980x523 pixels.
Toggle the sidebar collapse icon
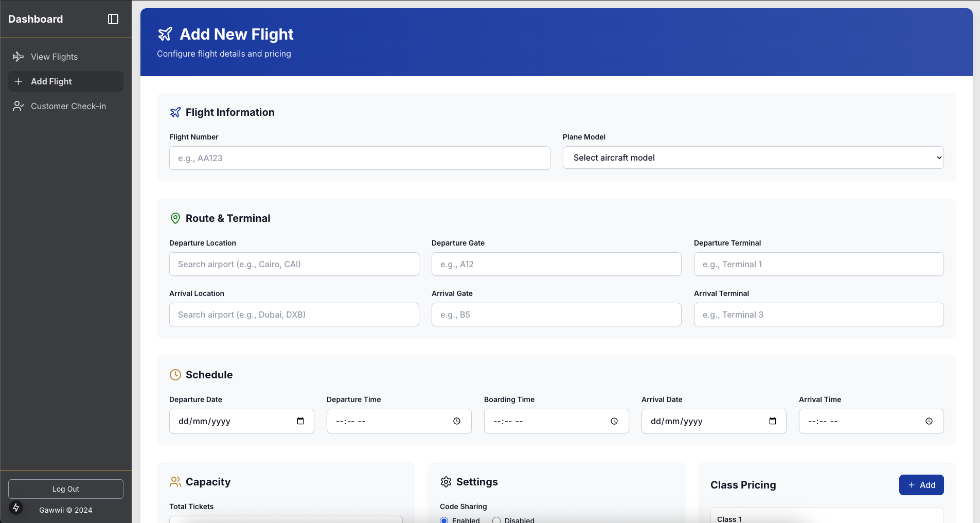pos(113,19)
